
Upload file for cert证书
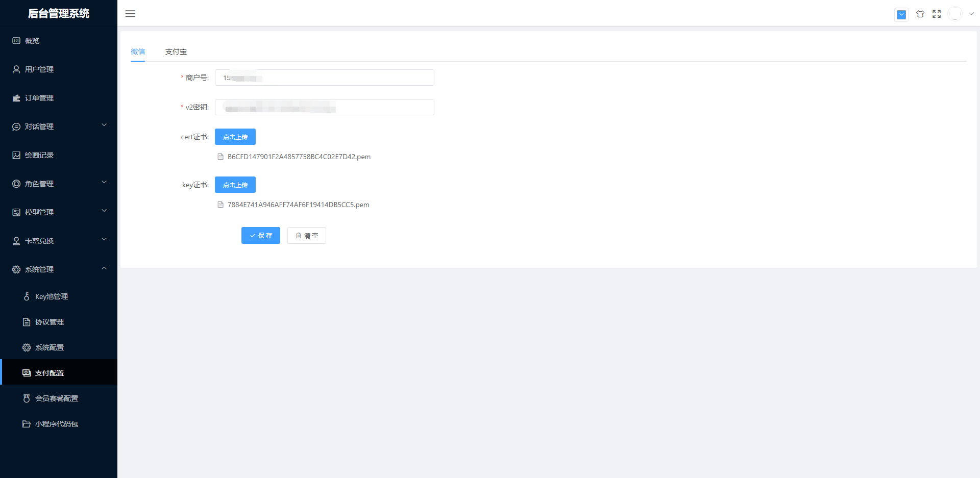(x=235, y=137)
